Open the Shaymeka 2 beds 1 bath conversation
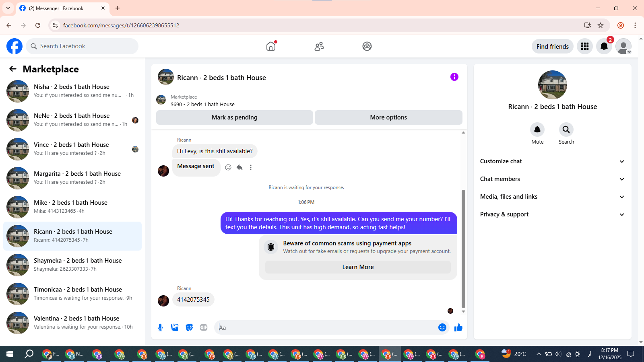The image size is (644, 362). click(72, 265)
